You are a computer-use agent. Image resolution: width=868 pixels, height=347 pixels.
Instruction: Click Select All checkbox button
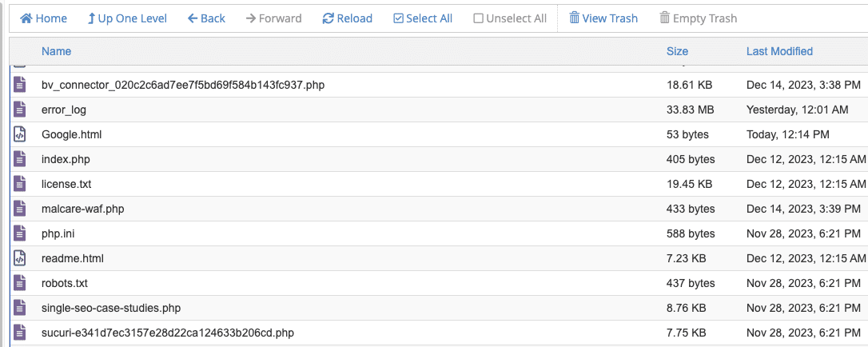pos(423,18)
